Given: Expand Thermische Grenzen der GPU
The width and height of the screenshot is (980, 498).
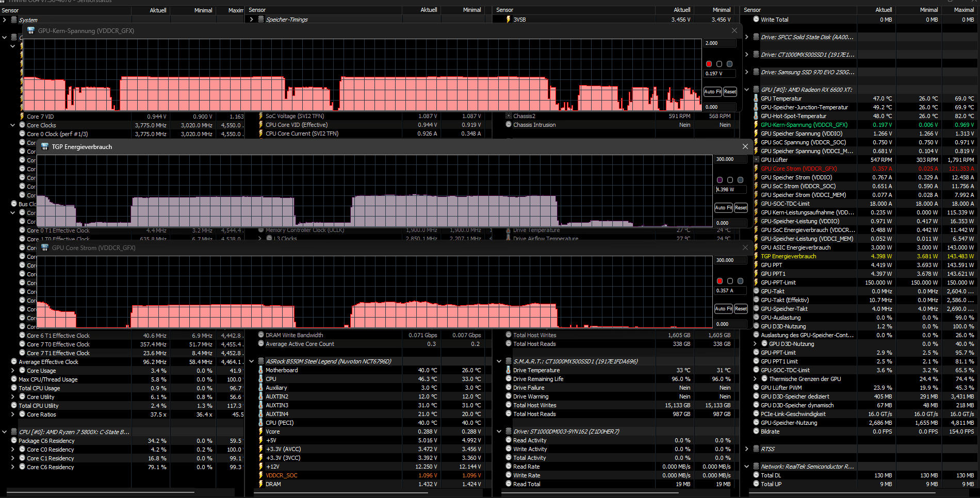Looking at the screenshot, I should [x=755, y=379].
